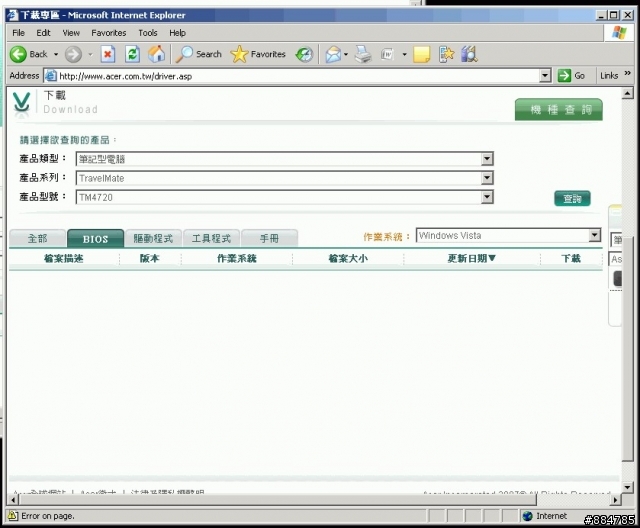Click the IE title bar page icon
The height and width of the screenshot is (528, 640).
click(x=13, y=15)
